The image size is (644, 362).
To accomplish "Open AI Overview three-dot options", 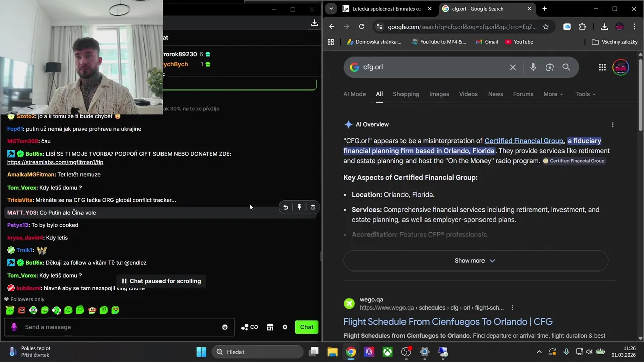I will [612, 125].
